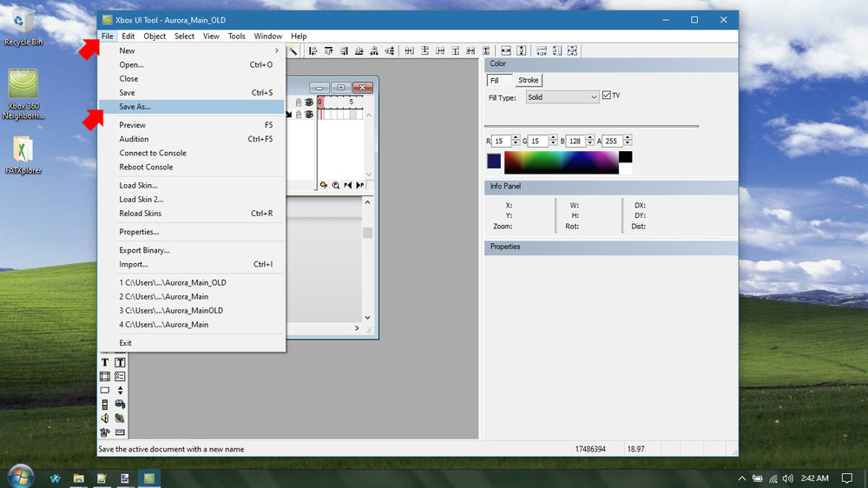
Task: Open the Edit menu
Action: (128, 36)
